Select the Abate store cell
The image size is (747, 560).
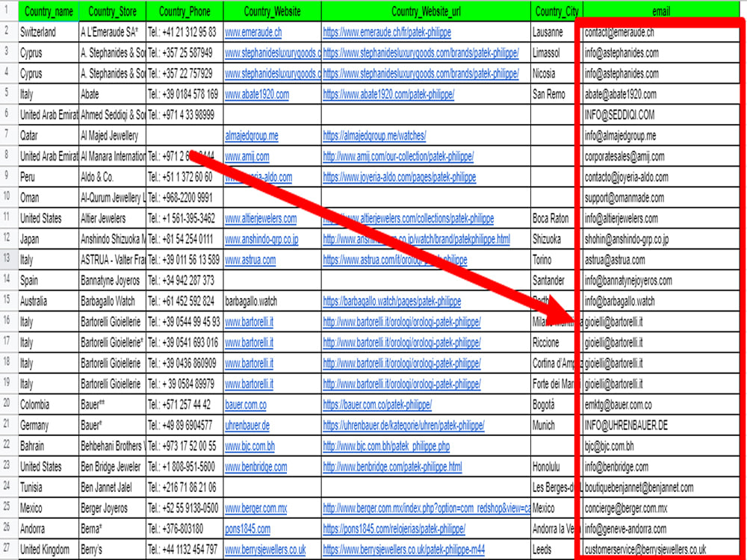tap(113, 94)
